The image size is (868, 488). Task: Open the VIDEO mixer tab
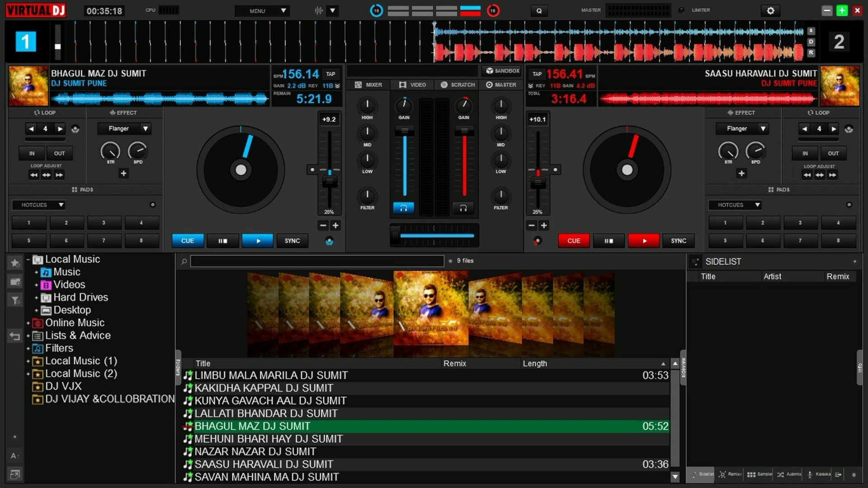(x=412, y=85)
